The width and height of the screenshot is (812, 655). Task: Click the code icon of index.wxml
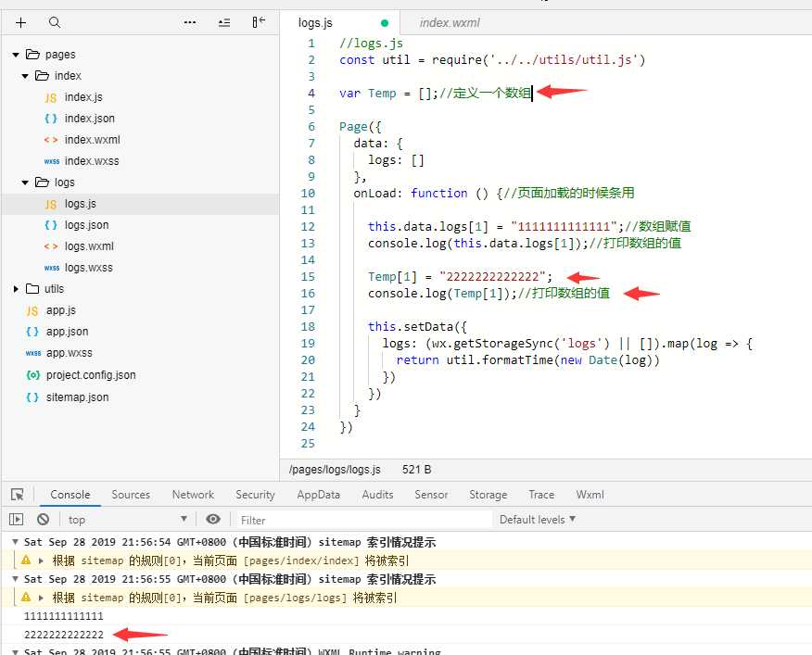tap(51, 140)
